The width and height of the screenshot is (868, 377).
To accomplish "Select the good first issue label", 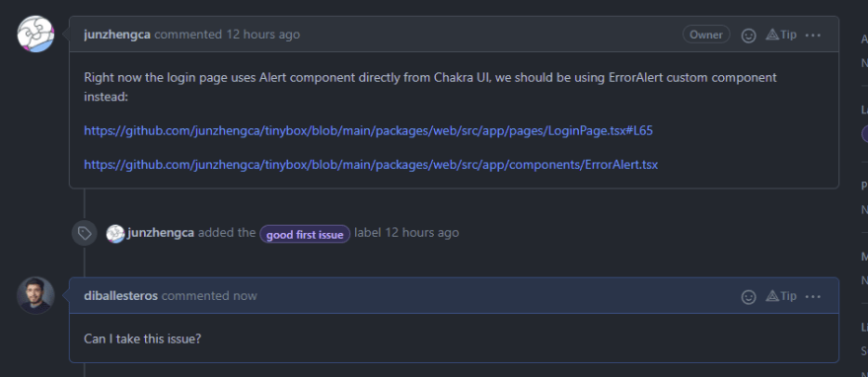I will point(305,234).
